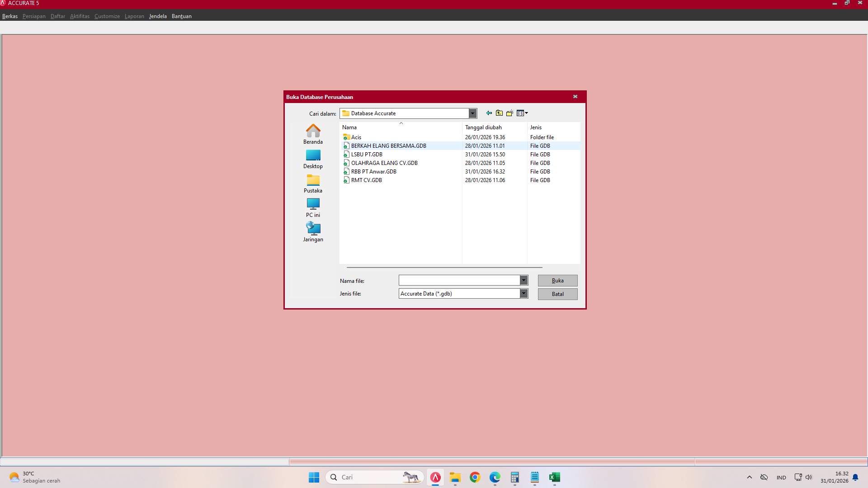
Task: Open the Cari dalam location dropdown
Action: [472, 113]
